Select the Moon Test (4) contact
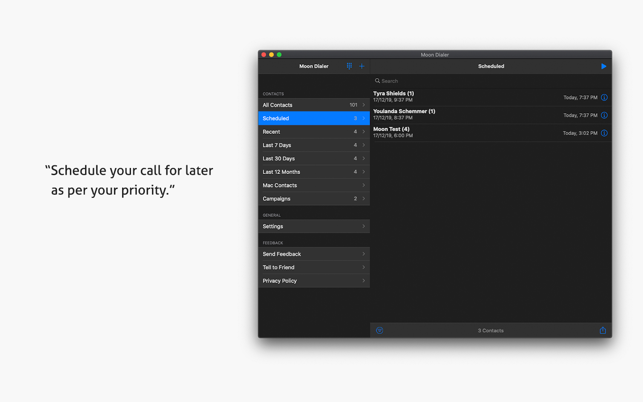 tap(491, 132)
